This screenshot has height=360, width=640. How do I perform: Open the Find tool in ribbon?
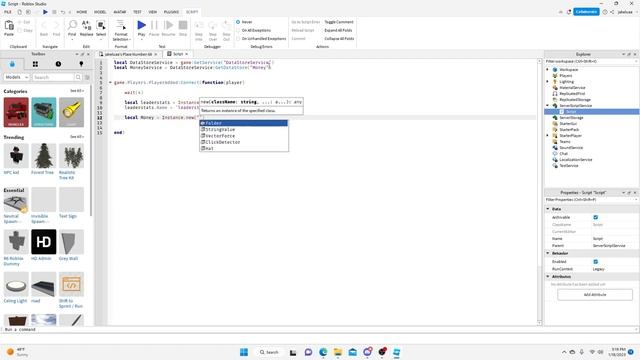tap(72, 26)
